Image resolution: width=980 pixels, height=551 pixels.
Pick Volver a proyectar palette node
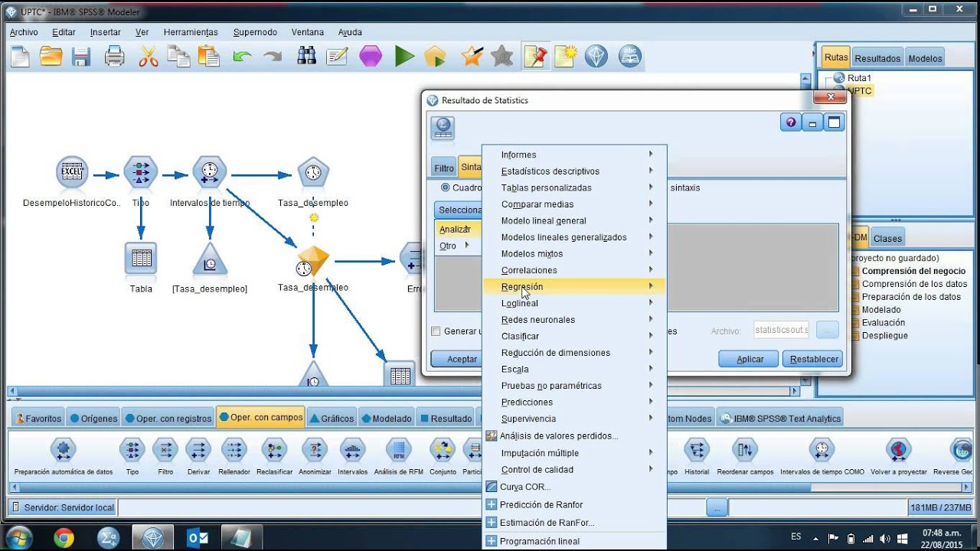coord(898,451)
